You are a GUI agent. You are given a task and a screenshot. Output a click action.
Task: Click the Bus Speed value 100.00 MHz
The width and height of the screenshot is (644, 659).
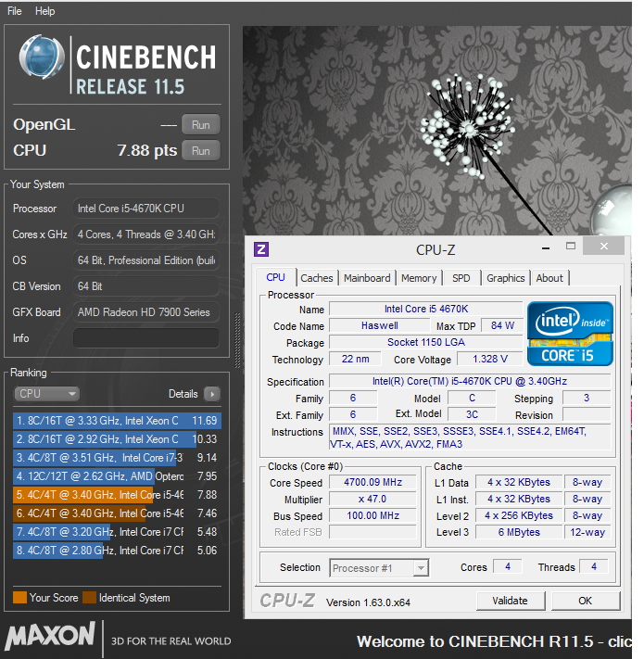pyautogui.click(x=373, y=515)
